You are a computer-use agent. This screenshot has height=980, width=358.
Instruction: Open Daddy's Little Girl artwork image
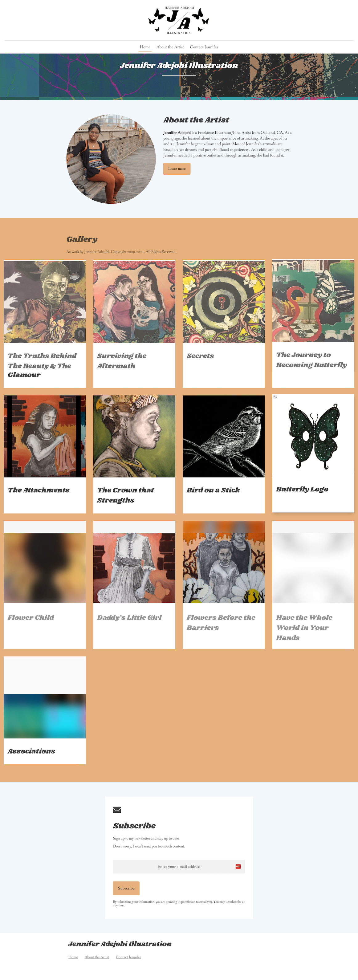[x=134, y=567]
